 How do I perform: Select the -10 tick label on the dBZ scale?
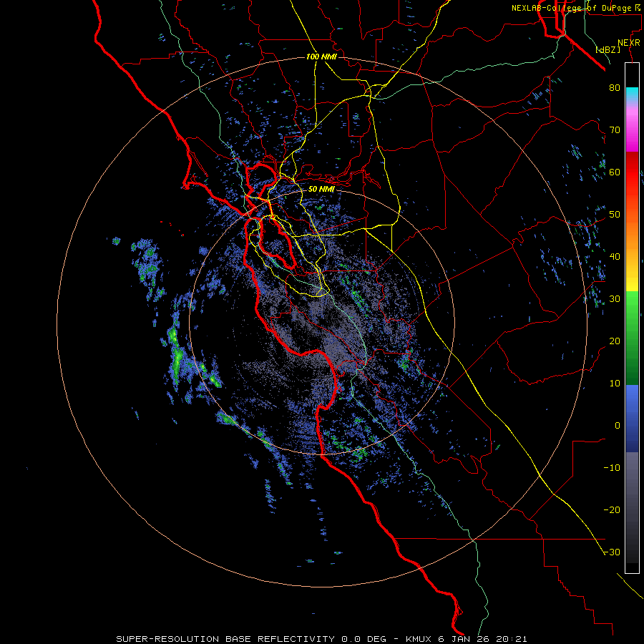coord(612,468)
